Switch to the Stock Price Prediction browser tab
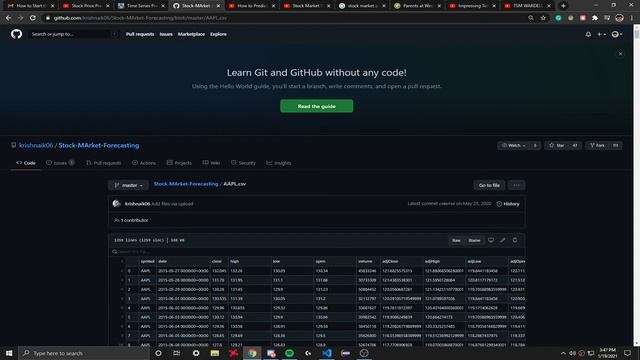The height and width of the screenshot is (360, 640). pos(86,6)
